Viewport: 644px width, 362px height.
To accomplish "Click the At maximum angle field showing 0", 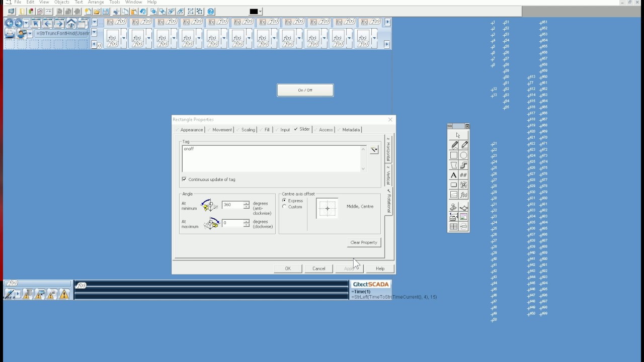I will [232, 223].
